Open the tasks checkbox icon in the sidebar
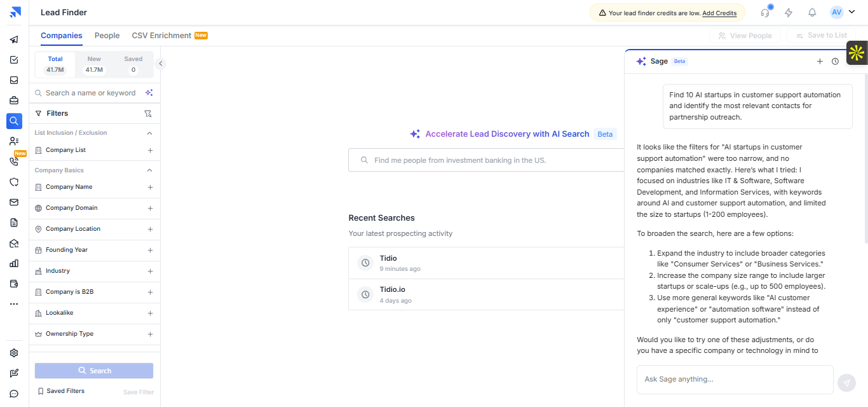 point(14,60)
